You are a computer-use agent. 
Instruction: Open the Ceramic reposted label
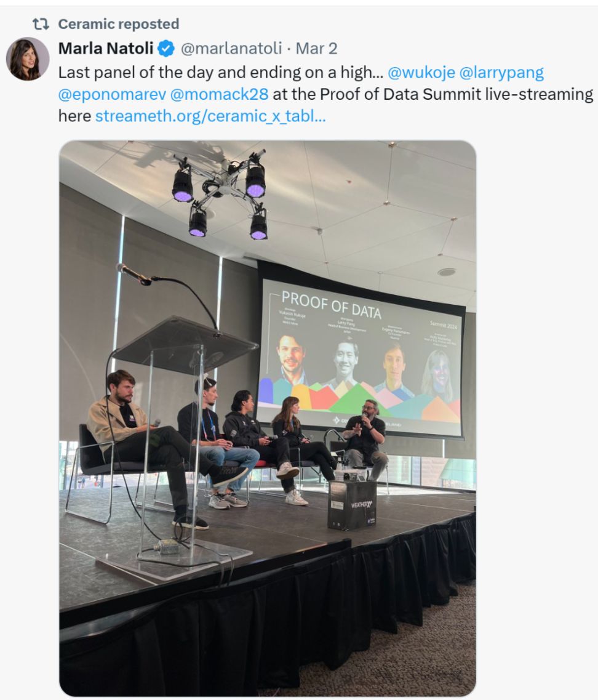click(x=118, y=23)
